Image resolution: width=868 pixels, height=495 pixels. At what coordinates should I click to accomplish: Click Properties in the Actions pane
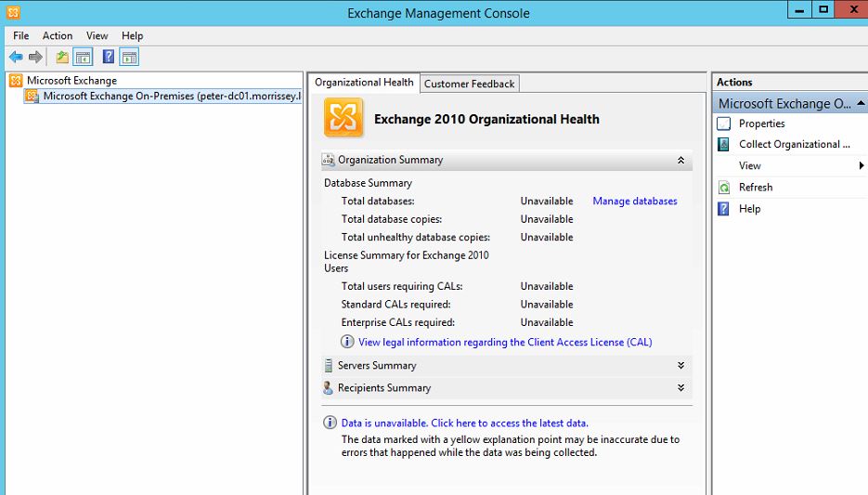(762, 124)
